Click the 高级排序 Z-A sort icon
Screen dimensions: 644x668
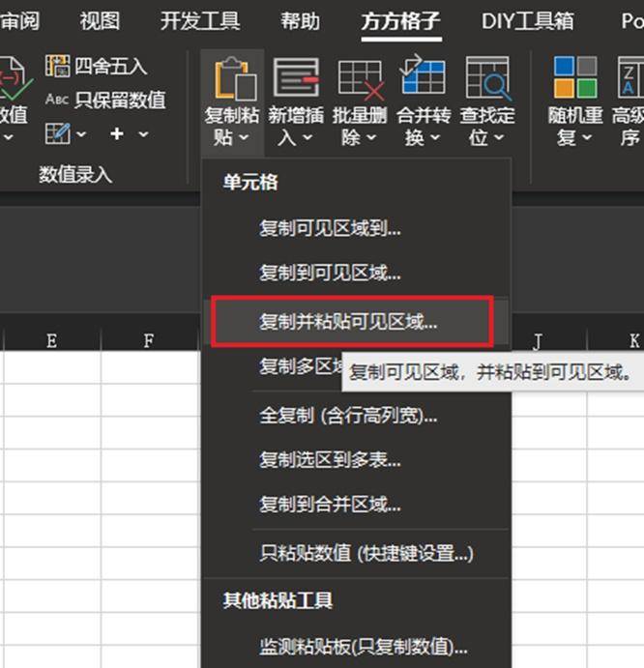pos(631,77)
